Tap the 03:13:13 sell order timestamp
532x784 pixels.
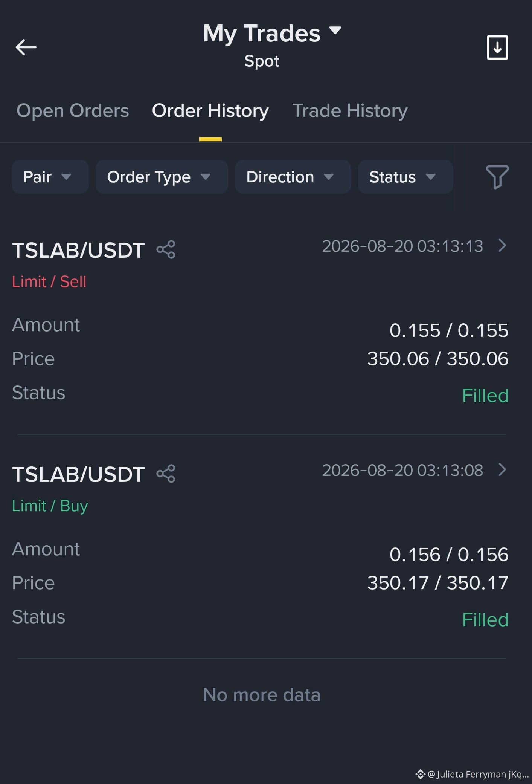coord(402,246)
